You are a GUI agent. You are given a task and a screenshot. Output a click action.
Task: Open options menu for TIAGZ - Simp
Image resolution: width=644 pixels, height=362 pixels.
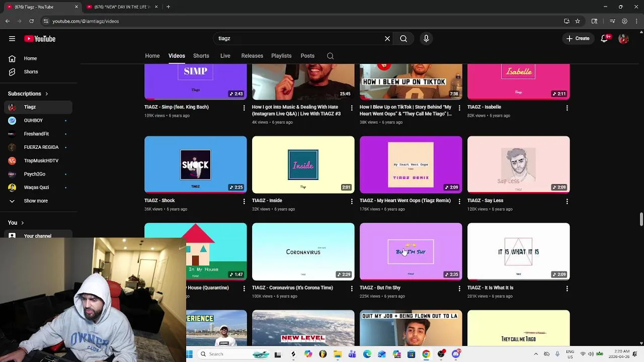pyautogui.click(x=244, y=108)
